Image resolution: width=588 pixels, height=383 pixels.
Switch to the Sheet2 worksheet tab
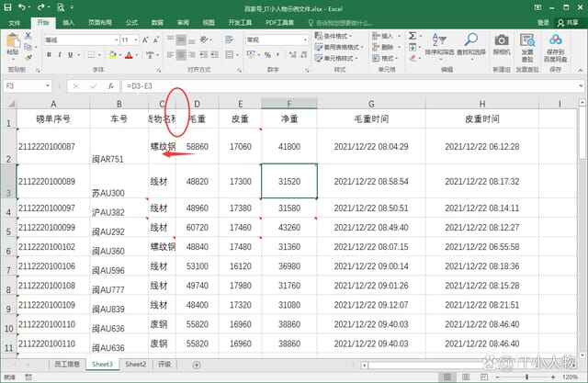(135, 364)
